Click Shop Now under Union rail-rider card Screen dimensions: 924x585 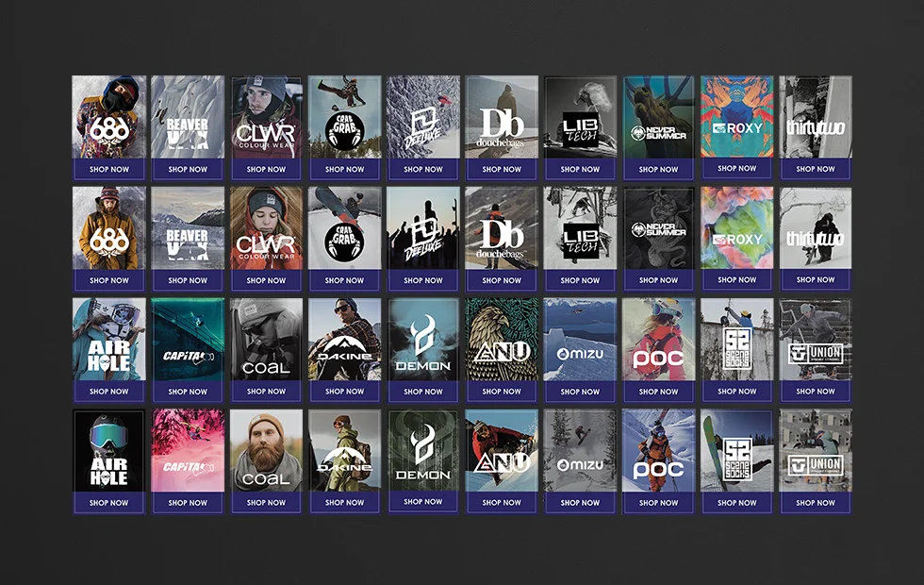click(x=816, y=392)
